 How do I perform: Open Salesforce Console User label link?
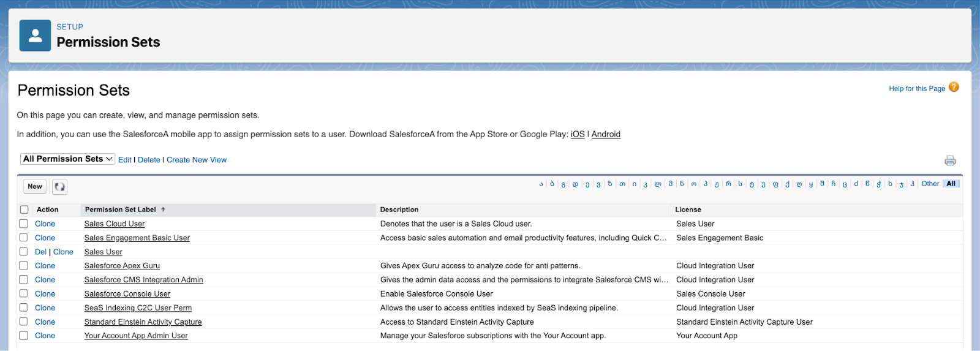point(127,293)
